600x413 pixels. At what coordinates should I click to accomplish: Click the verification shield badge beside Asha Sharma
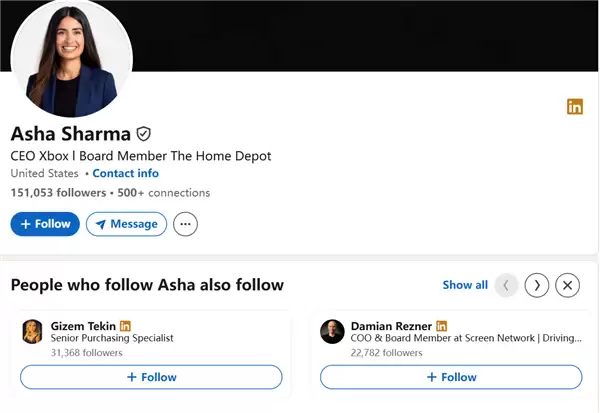pyautogui.click(x=144, y=134)
